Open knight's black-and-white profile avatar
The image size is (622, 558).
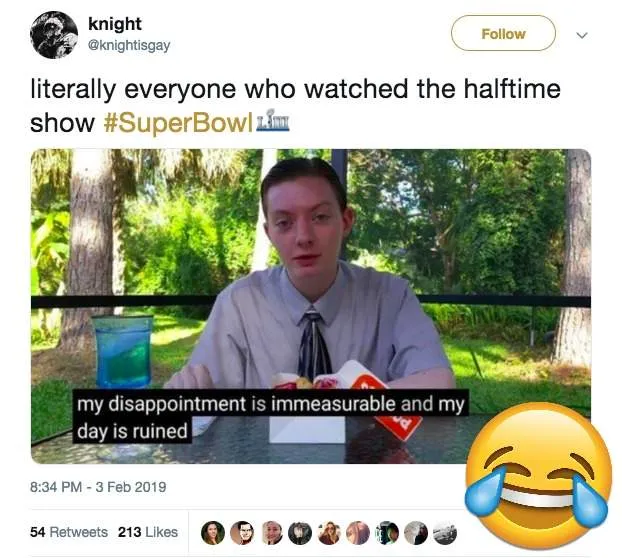tap(54, 35)
